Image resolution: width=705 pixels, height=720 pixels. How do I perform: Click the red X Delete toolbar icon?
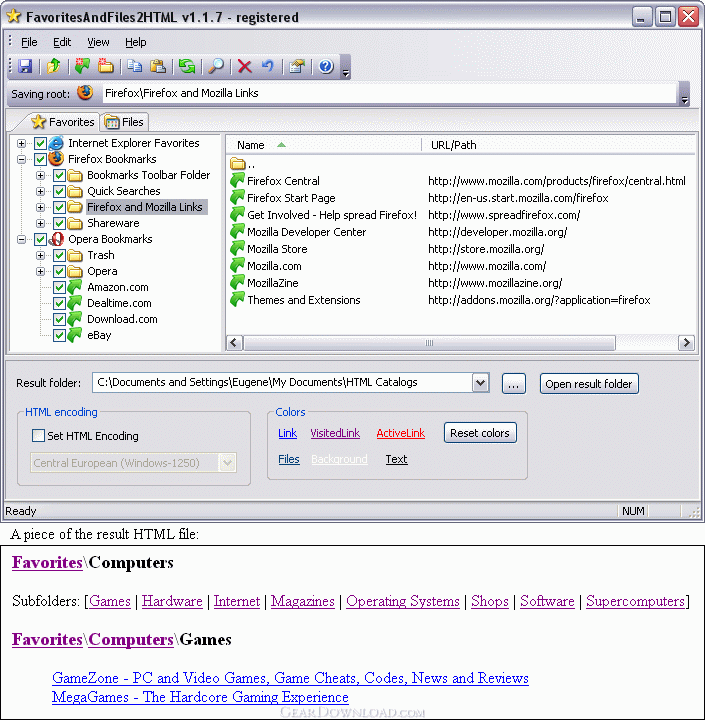[x=244, y=66]
